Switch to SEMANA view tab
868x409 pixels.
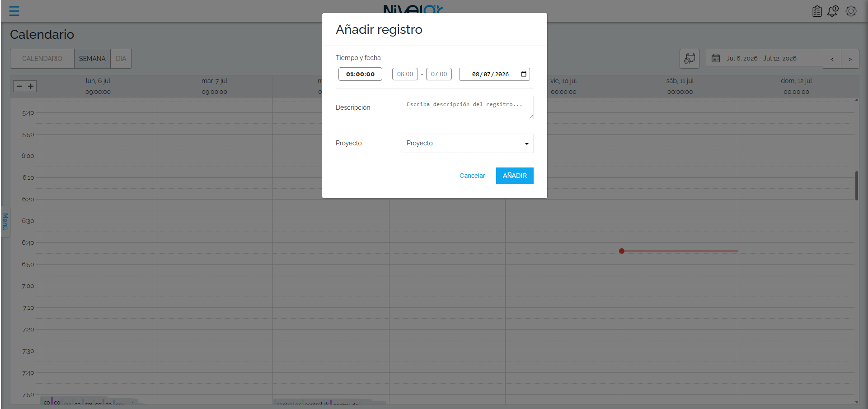pyautogui.click(x=92, y=59)
